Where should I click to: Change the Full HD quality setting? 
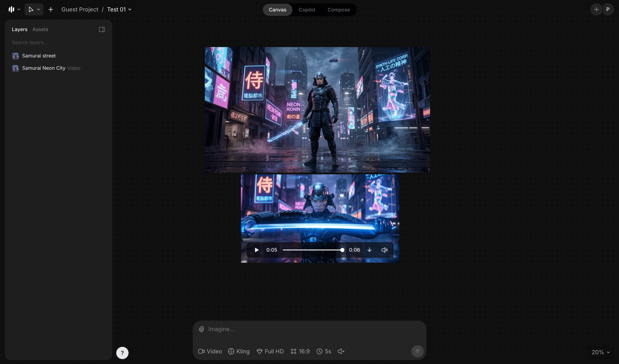tap(270, 351)
